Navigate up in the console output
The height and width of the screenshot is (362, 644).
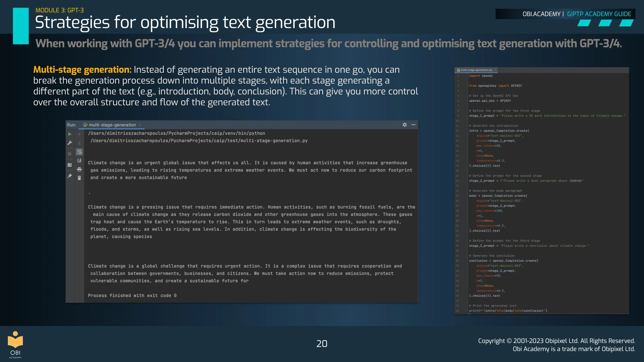pos(79,134)
